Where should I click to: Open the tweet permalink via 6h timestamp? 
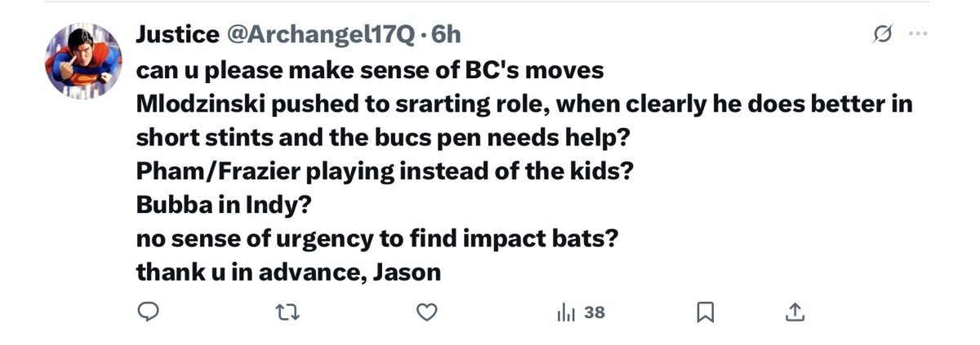click(x=445, y=34)
